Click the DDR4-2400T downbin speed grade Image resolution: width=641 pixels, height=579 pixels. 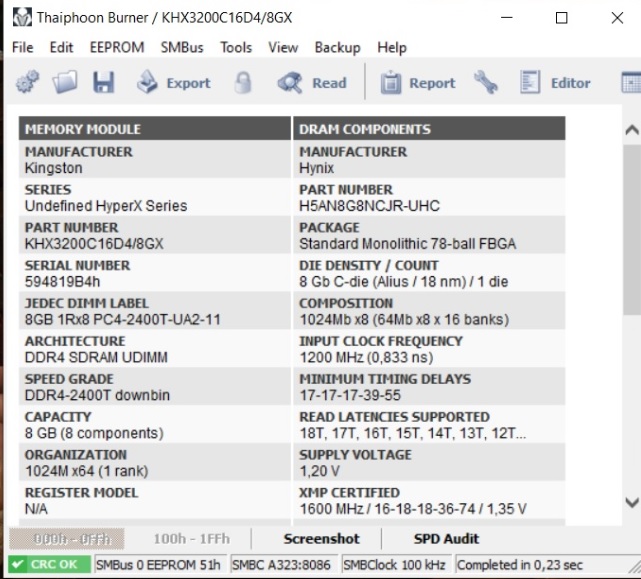pyautogui.click(x=97, y=395)
